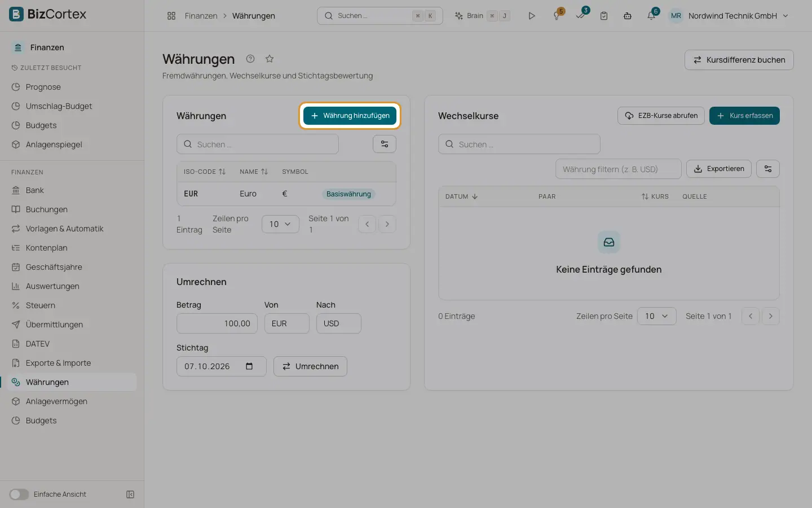Open lightbulb tips with badge 5
This screenshot has width=812, height=508.
point(557,16)
